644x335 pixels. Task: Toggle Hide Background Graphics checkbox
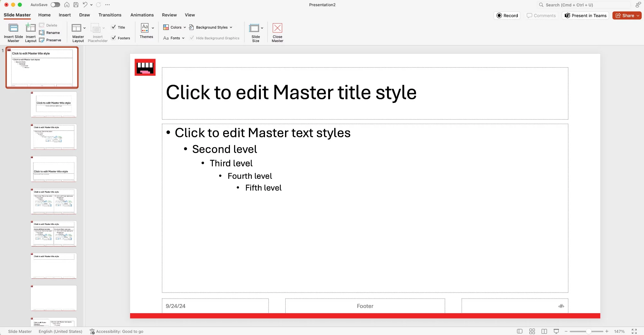(x=192, y=38)
